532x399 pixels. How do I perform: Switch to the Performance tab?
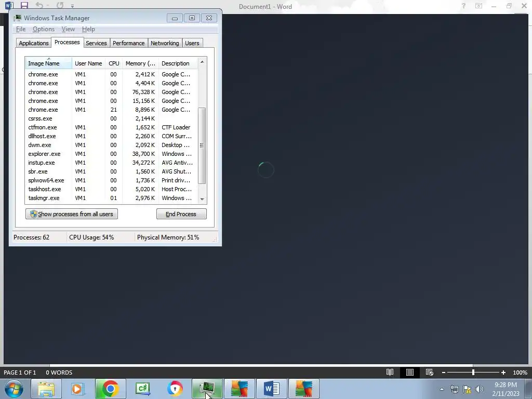click(x=129, y=43)
